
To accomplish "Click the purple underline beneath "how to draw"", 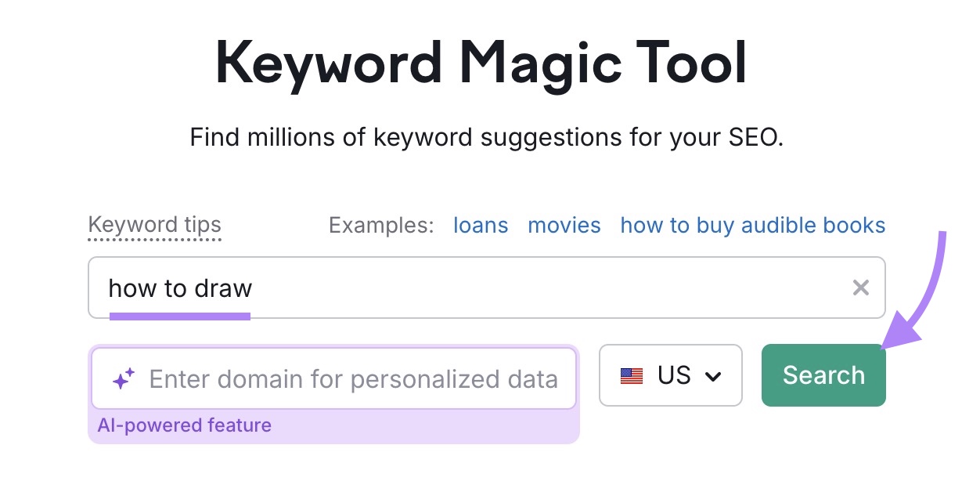I will (179, 317).
